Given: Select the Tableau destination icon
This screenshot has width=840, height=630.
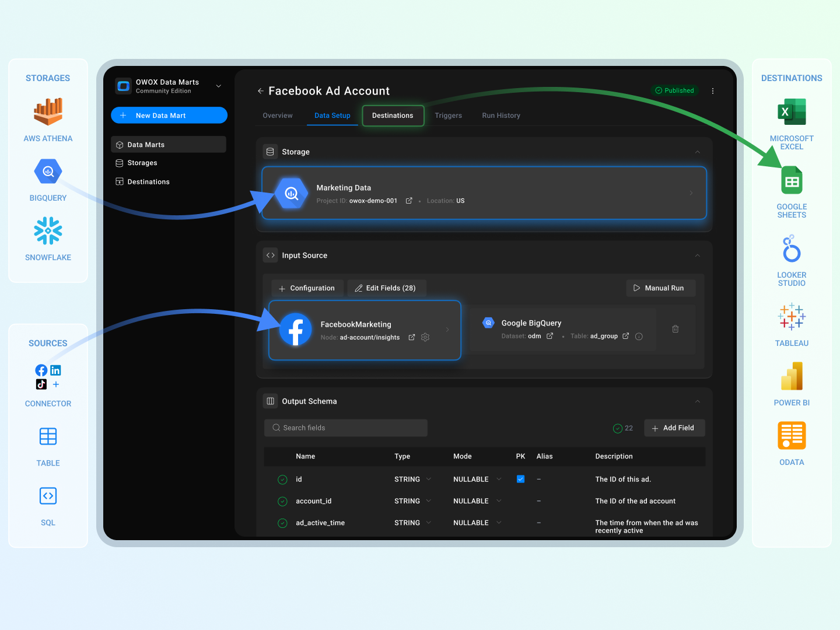Looking at the screenshot, I should (791, 317).
